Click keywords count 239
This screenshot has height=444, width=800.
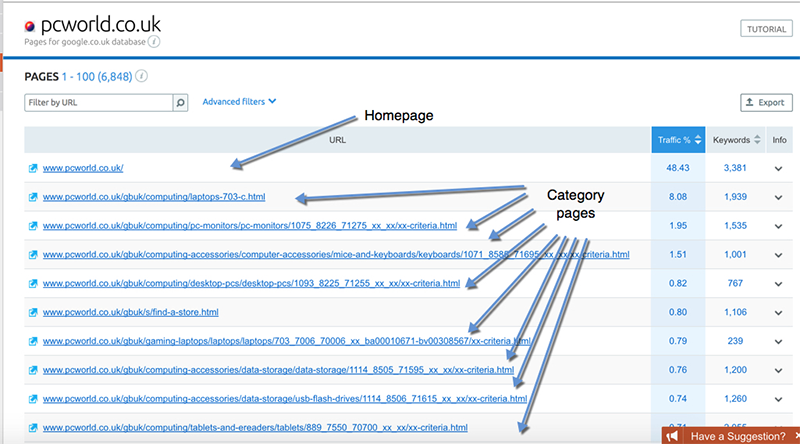tap(735, 341)
